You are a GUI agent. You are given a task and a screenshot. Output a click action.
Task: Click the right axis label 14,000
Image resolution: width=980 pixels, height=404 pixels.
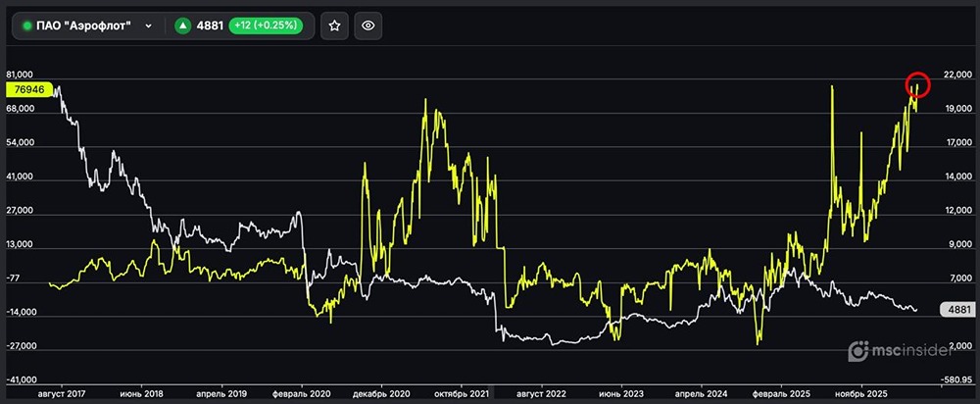tap(958, 177)
